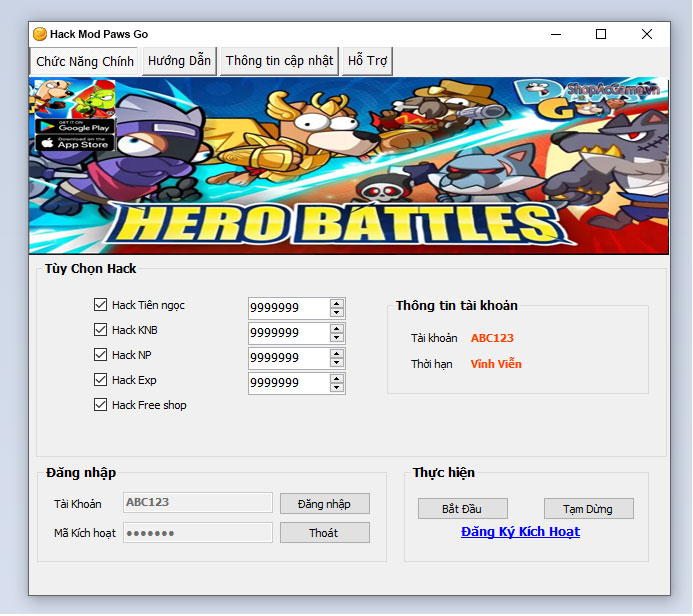Minimize the Hack Mod Paws Go window

(x=556, y=34)
